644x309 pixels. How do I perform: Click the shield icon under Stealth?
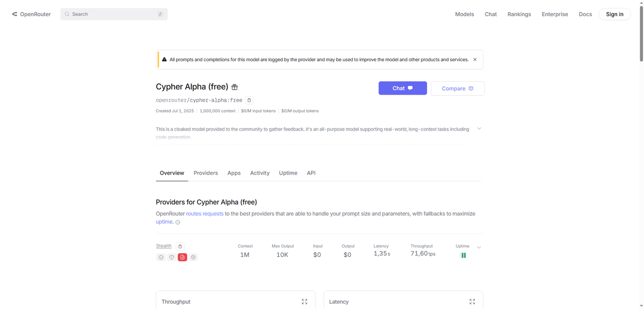[172, 257]
